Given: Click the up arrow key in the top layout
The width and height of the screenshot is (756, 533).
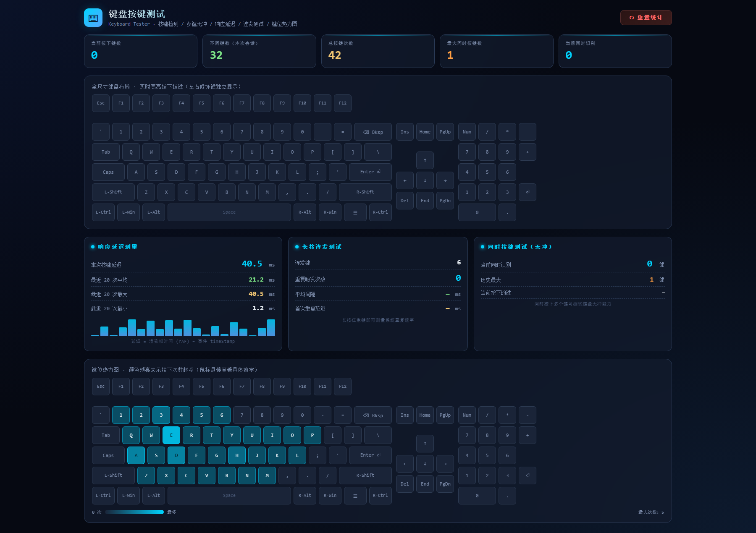Looking at the screenshot, I should coord(425,160).
